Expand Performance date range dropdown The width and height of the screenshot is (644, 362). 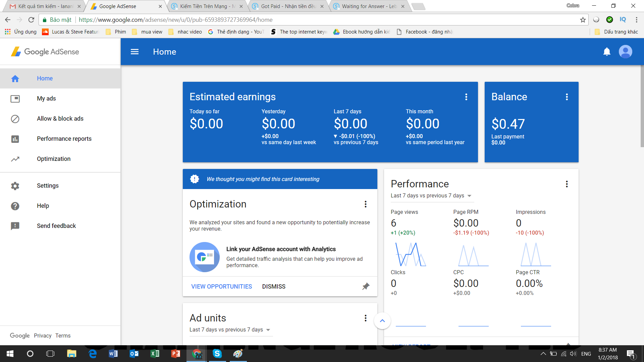pyautogui.click(x=469, y=196)
